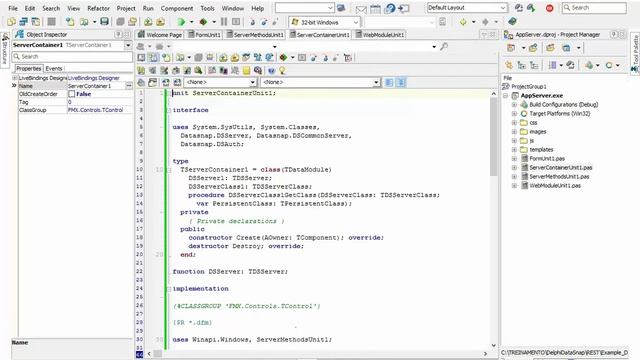Collapse the AppServer.exe project node

[505, 96]
